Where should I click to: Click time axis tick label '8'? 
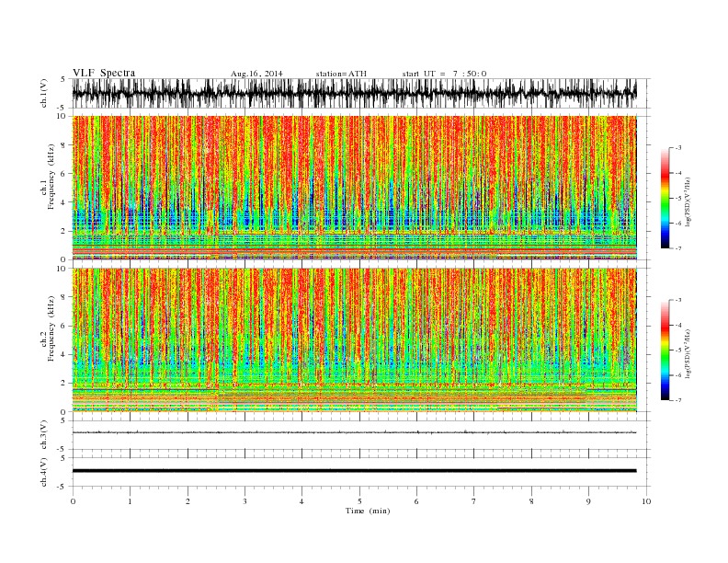(x=531, y=501)
